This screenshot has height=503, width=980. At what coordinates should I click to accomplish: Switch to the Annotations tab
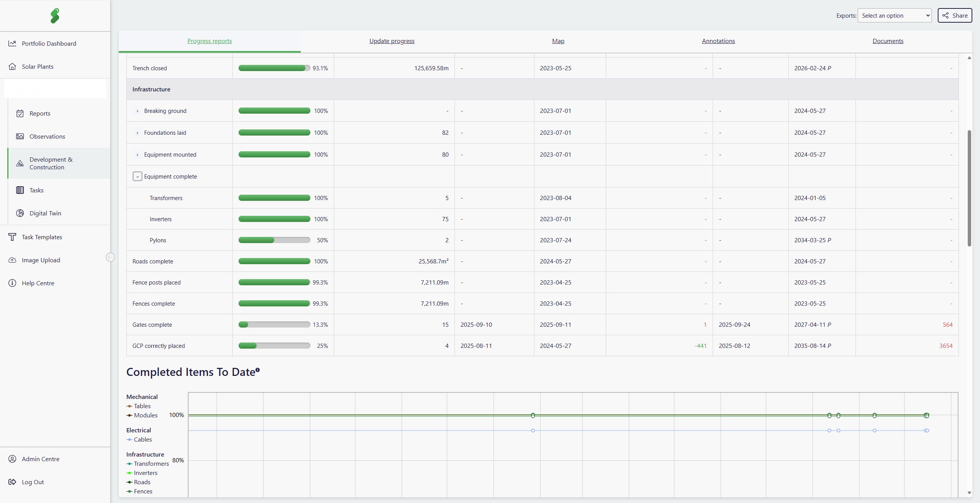718,41
